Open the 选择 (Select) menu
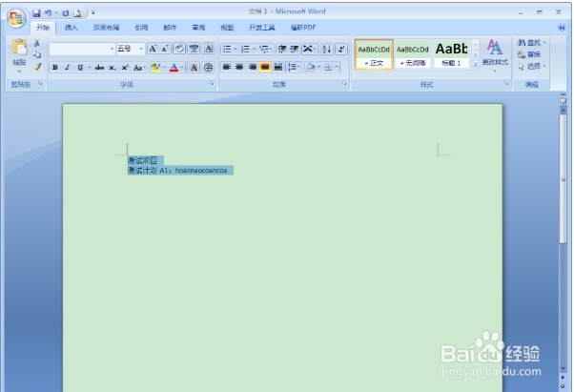574x392 pixels. 531,66
